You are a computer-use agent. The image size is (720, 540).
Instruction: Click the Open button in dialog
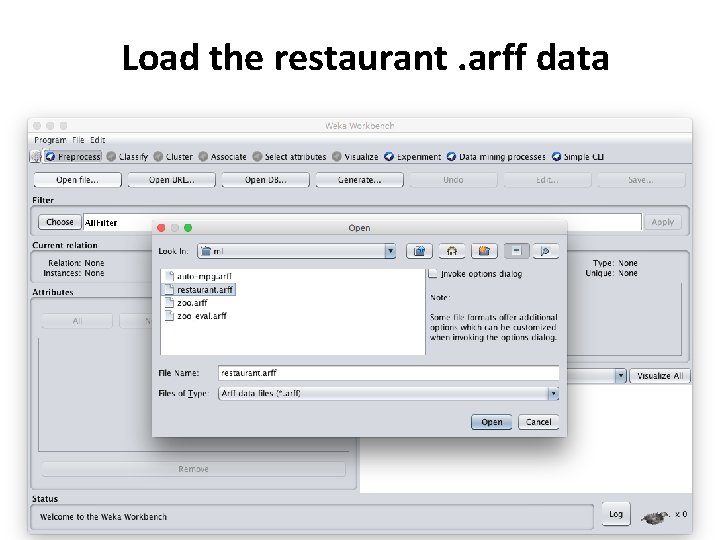[x=491, y=422]
